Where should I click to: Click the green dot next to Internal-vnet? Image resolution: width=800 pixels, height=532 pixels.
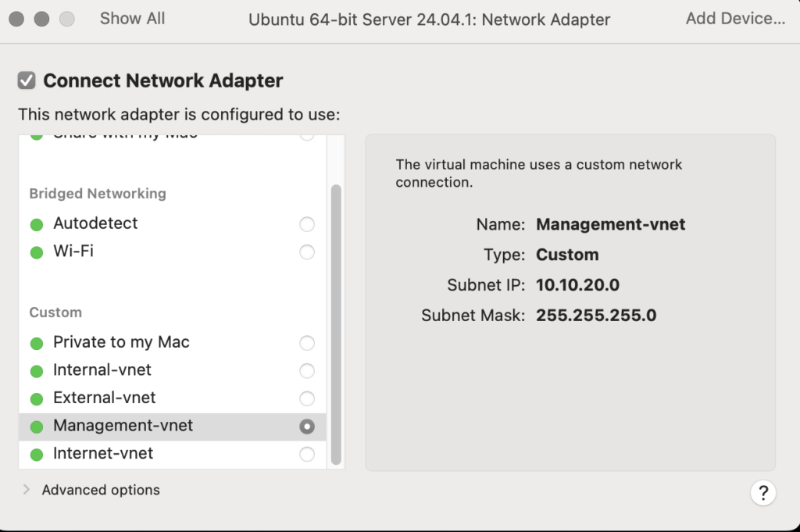(37, 370)
